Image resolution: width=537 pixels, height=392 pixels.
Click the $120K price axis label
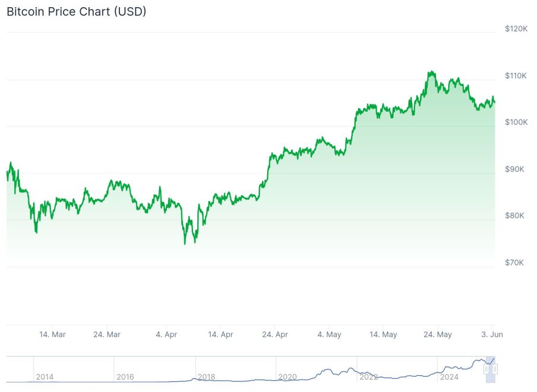tap(516, 29)
